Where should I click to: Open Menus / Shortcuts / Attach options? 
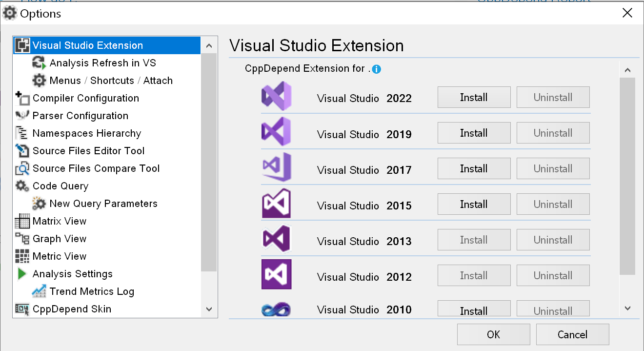111,81
